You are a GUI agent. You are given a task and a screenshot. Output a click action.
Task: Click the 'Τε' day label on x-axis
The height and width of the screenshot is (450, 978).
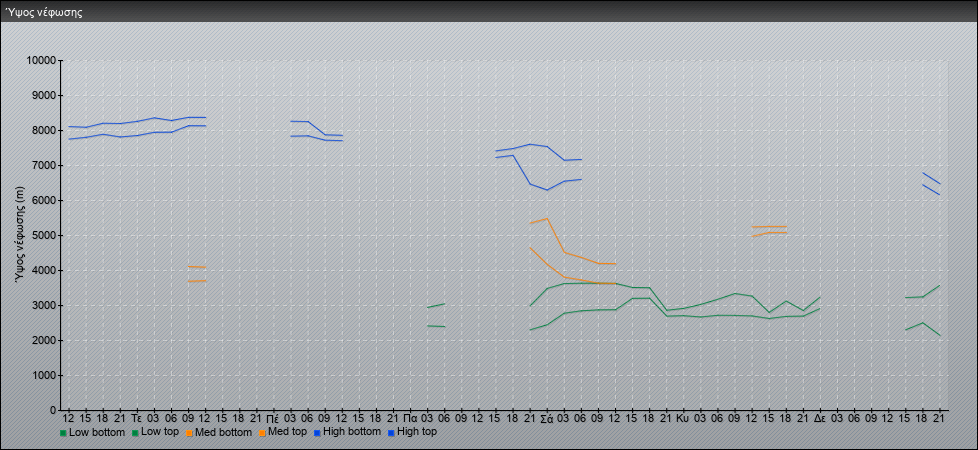[137, 418]
